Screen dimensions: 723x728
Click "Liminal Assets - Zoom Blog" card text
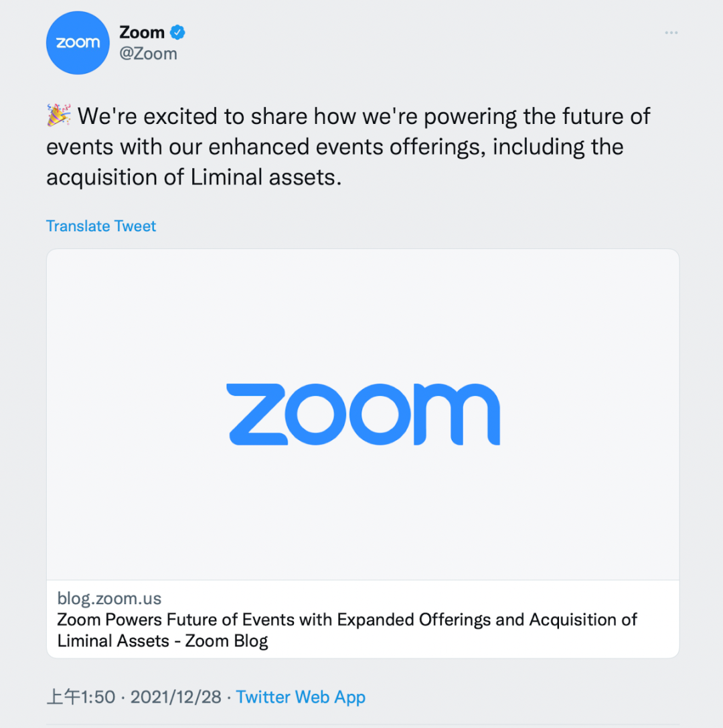[x=163, y=640]
